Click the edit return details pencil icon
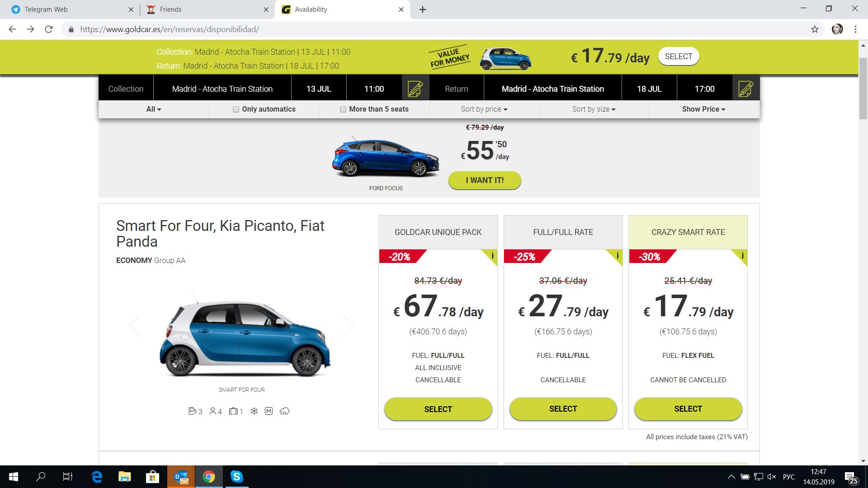 pyautogui.click(x=745, y=89)
